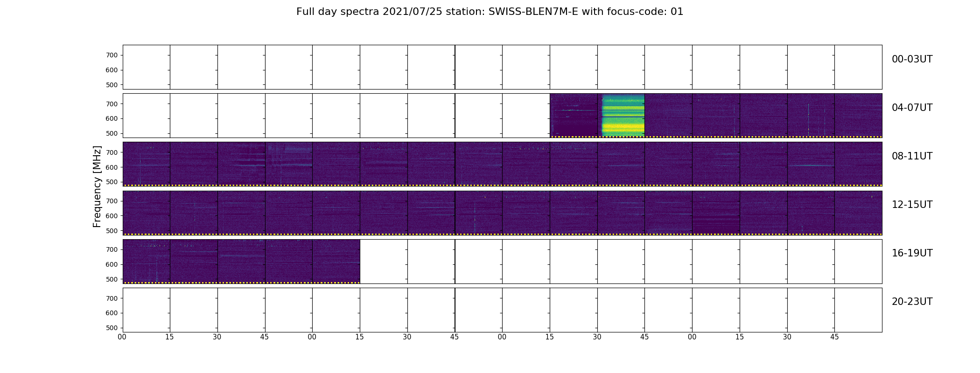The height and width of the screenshot is (373, 980).
Task: Click the 700 tick label of the 08-11UT row
Action: [112, 152]
